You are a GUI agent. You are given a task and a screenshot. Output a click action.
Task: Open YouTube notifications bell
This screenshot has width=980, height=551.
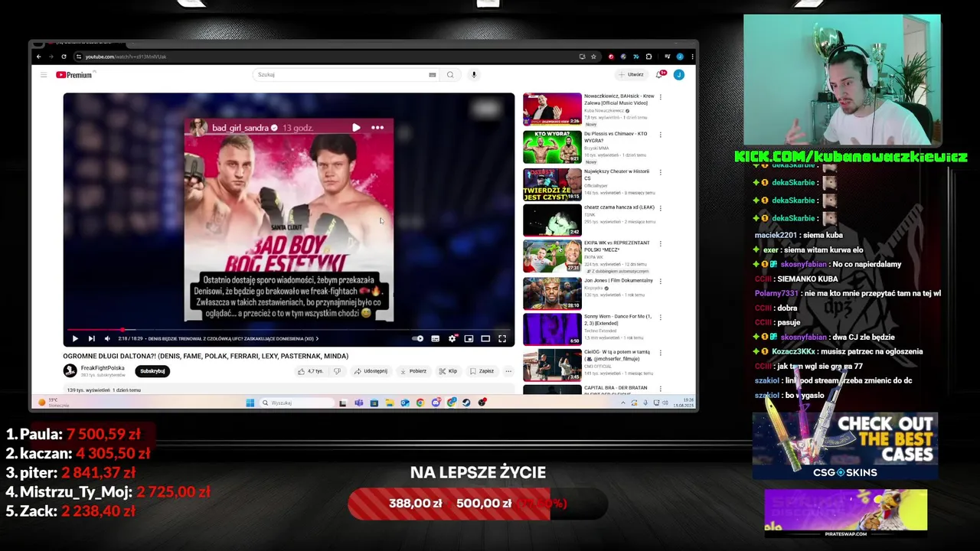[659, 75]
